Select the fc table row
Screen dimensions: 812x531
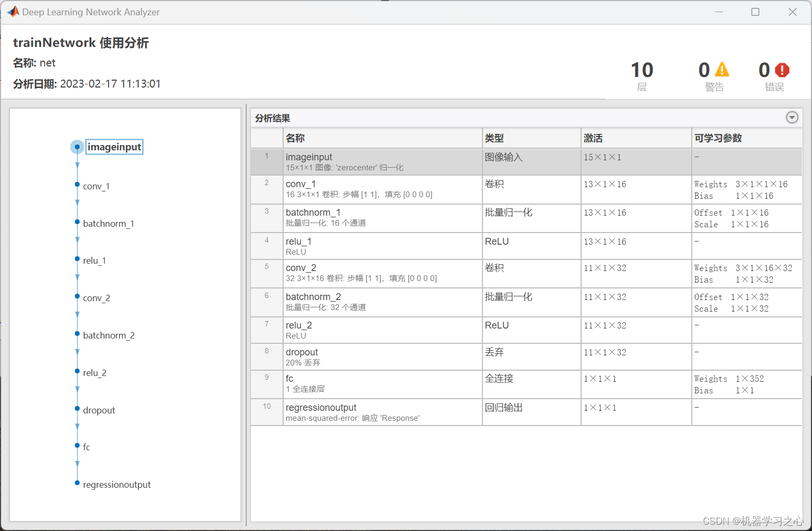click(x=526, y=384)
